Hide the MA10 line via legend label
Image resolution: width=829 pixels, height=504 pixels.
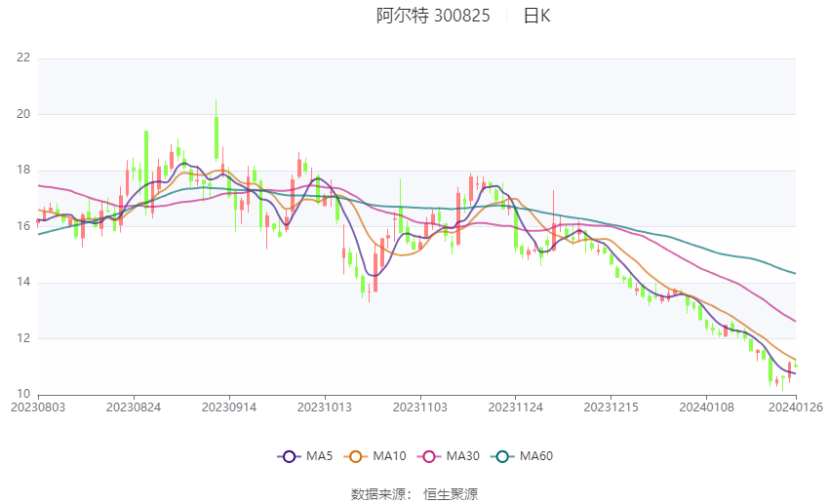pos(389,456)
